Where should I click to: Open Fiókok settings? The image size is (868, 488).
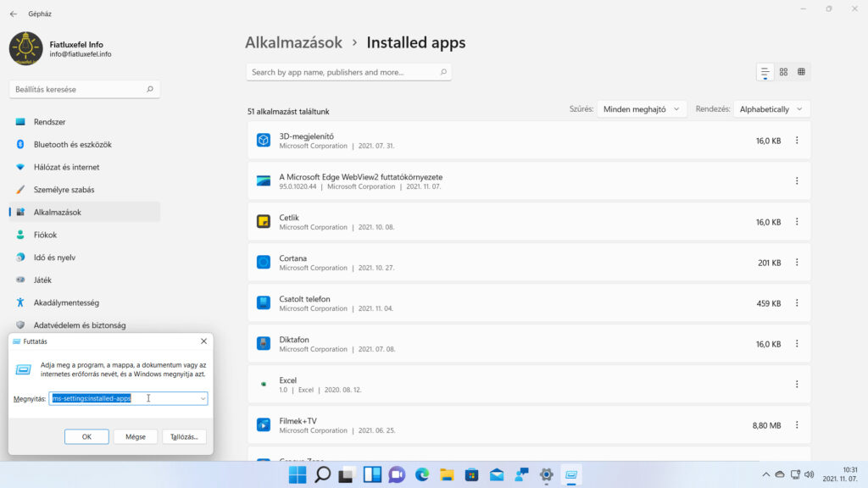click(x=85, y=235)
